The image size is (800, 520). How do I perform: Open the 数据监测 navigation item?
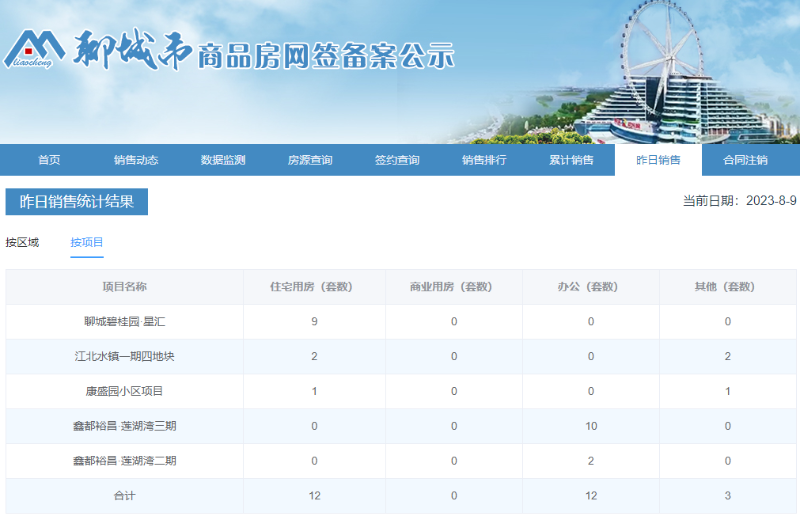223,160
